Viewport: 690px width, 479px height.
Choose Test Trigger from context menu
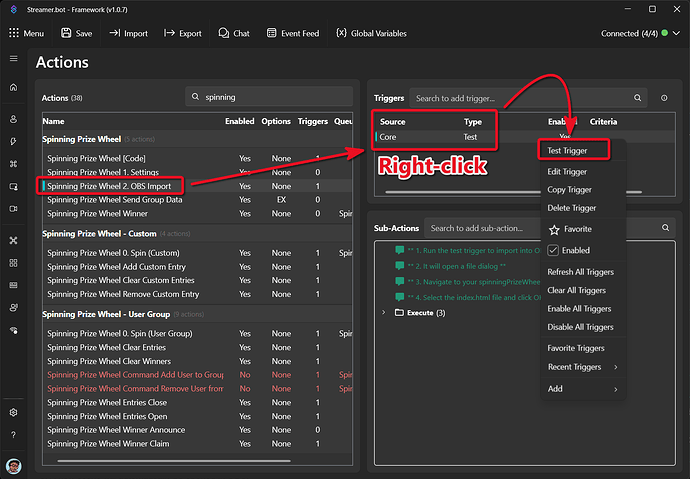(x=567, y=150)
